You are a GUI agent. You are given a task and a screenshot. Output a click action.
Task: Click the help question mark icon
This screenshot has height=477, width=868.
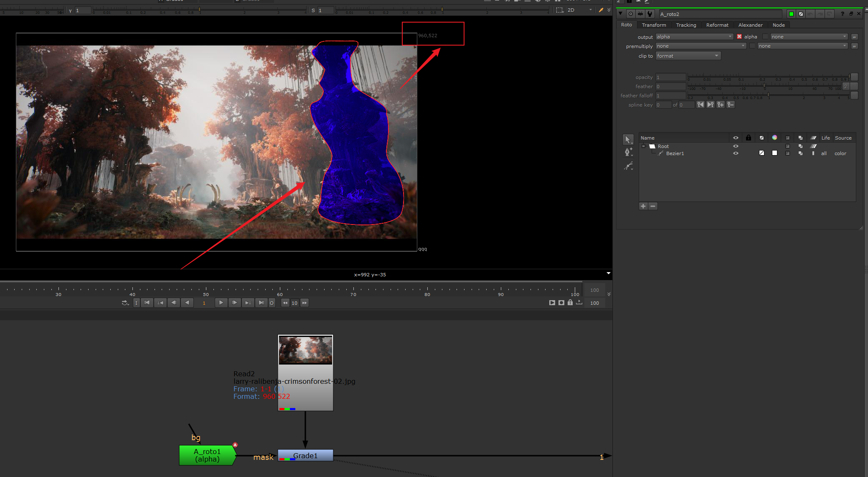pyautogui.click(x=842, y=14)
